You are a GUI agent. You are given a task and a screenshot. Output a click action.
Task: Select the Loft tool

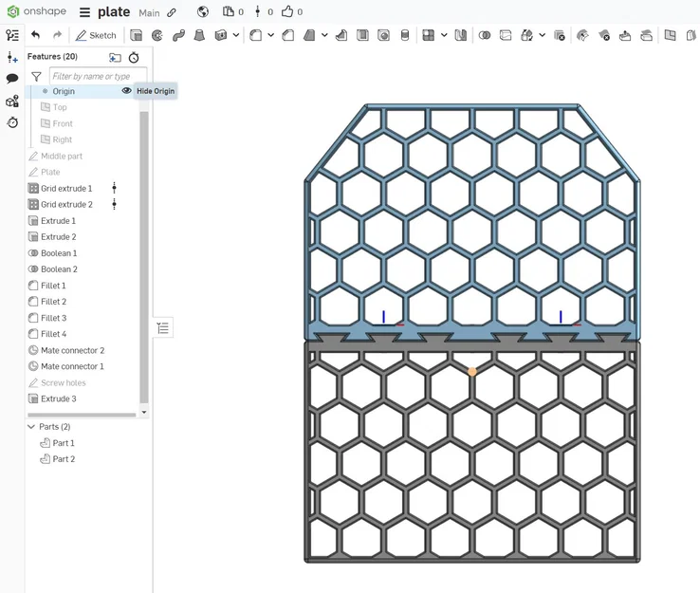coord(199,35)
